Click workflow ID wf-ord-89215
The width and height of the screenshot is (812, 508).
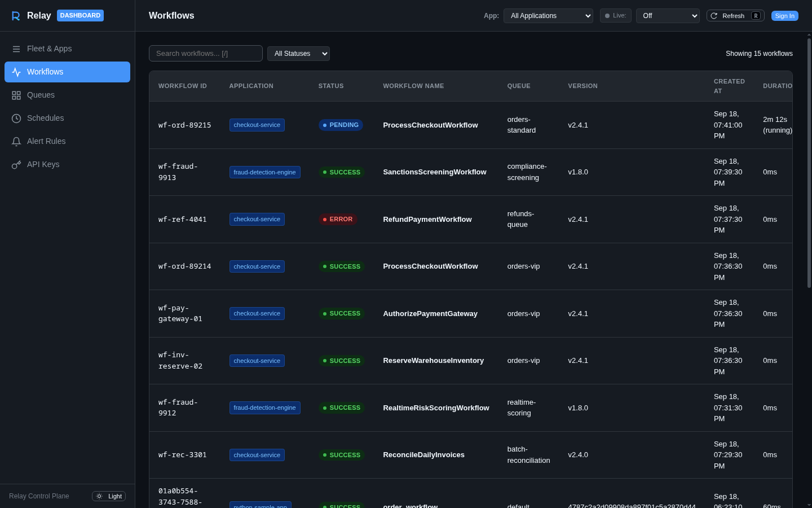click(x=185, y=125)
